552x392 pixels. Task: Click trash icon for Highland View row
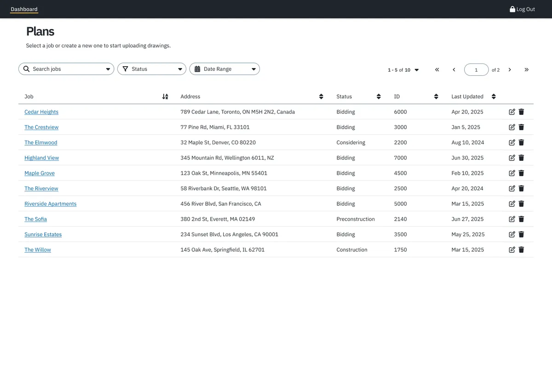click(521, 158)
